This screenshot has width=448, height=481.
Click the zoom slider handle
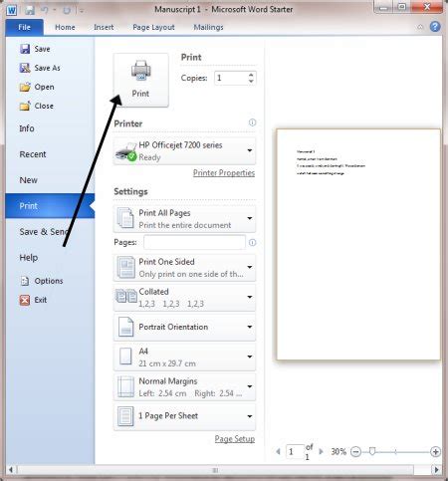point(372,451)
